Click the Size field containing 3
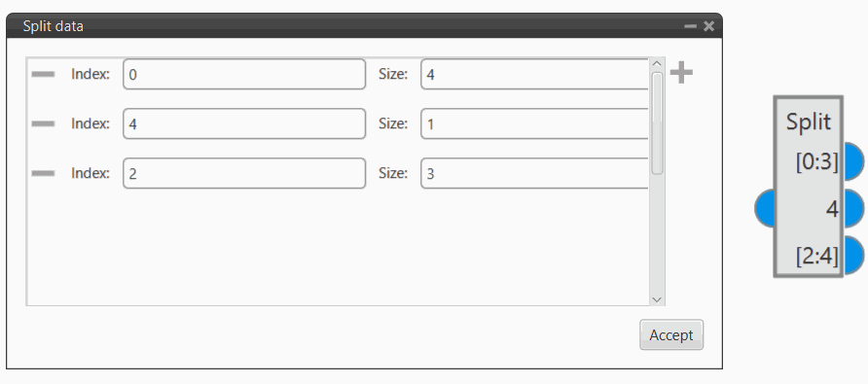The height and width of the screenshot is (384, 868). [x=535, y=173]
